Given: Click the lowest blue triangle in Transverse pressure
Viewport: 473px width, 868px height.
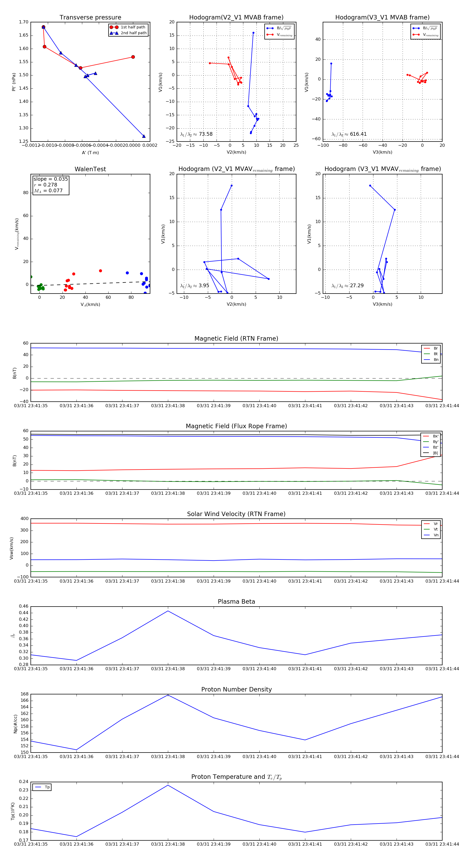Looking at the screenshot, I should (x=144, y=136).
